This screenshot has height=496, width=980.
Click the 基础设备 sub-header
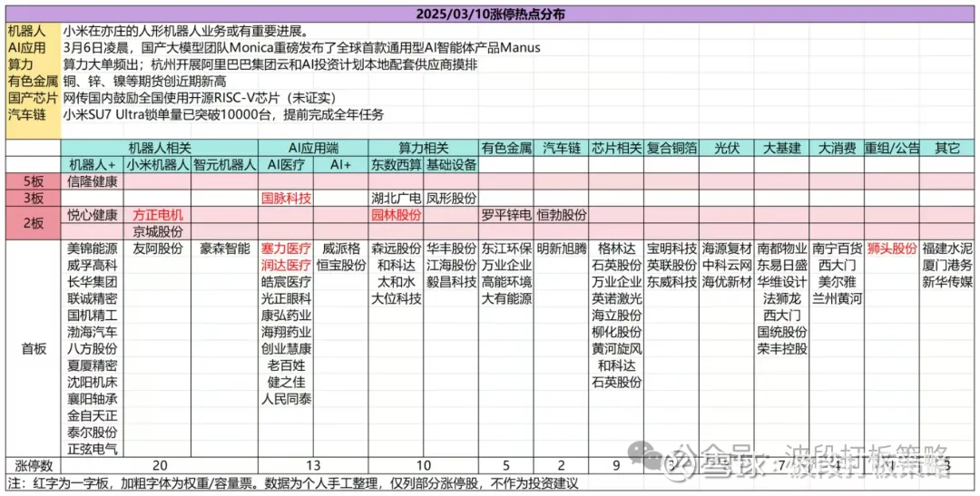click(x=451, y=165)
